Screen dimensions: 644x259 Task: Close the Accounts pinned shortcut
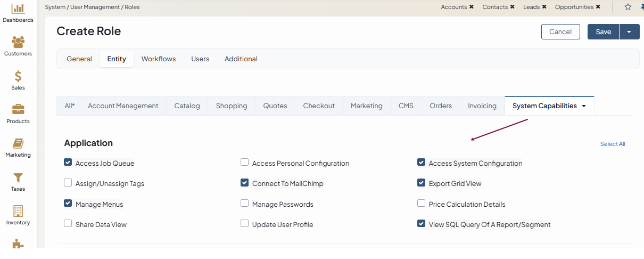pyautogui.click(x=472, y=7)
